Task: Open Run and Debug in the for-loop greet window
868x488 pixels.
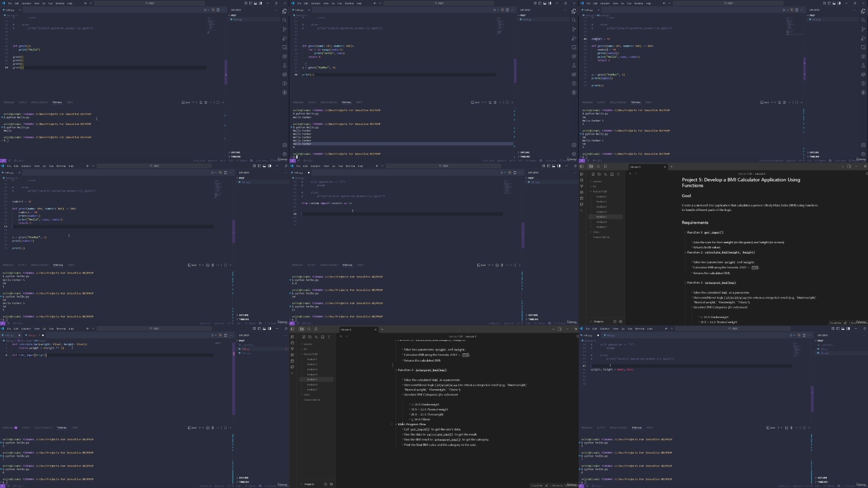Action: point(574,39)
